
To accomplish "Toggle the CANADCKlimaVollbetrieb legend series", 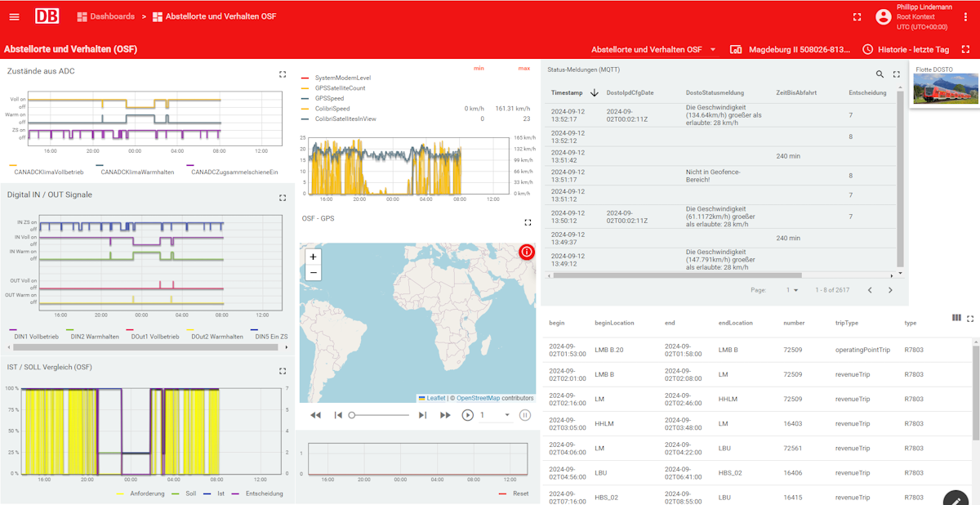I will pos(46,171).
